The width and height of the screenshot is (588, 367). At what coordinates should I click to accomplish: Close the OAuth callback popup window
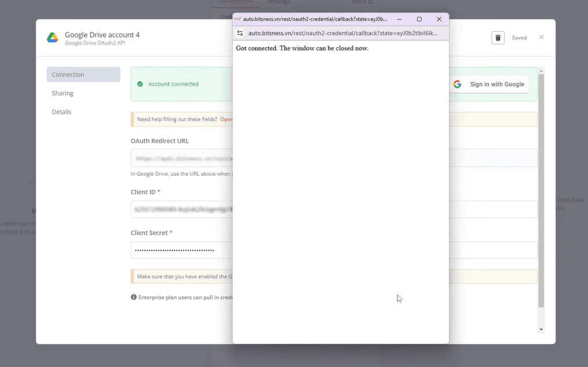tap(439, 19)
